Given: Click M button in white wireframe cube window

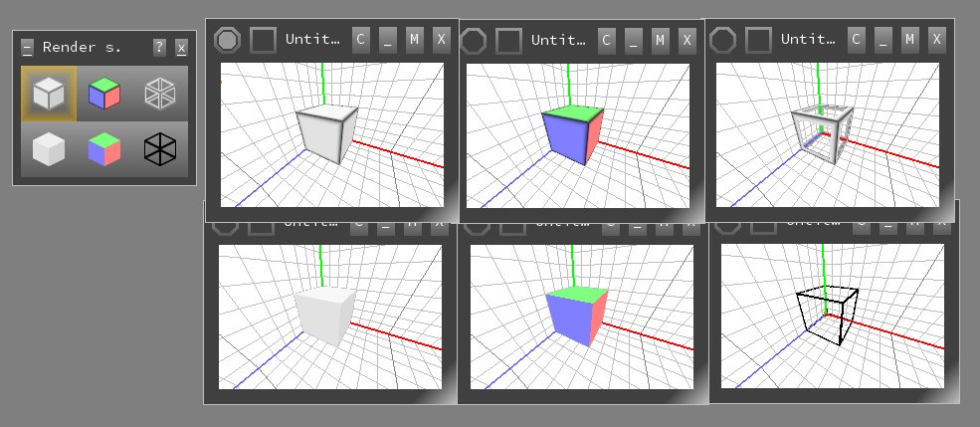Looking at the screenshot, I should [910, 40].
